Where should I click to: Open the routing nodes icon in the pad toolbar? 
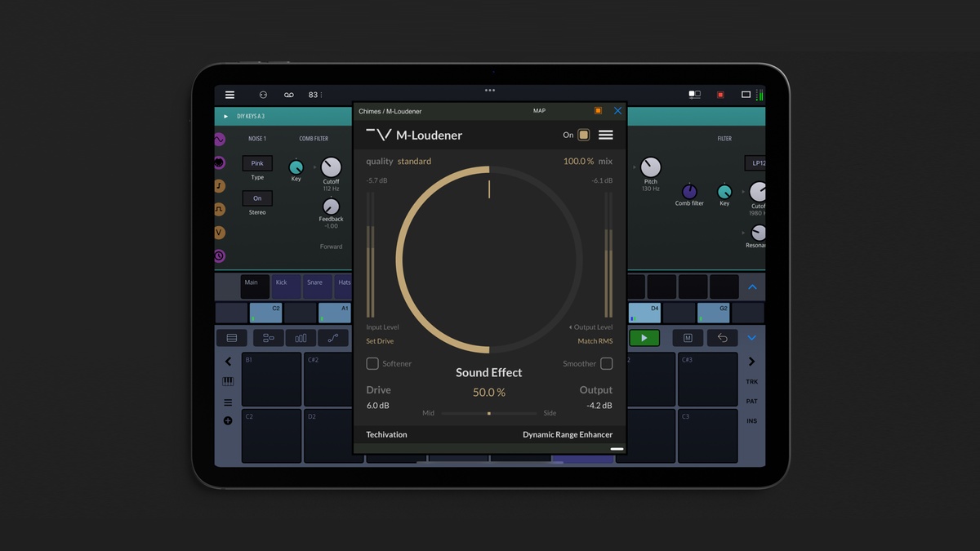(269, 338)
